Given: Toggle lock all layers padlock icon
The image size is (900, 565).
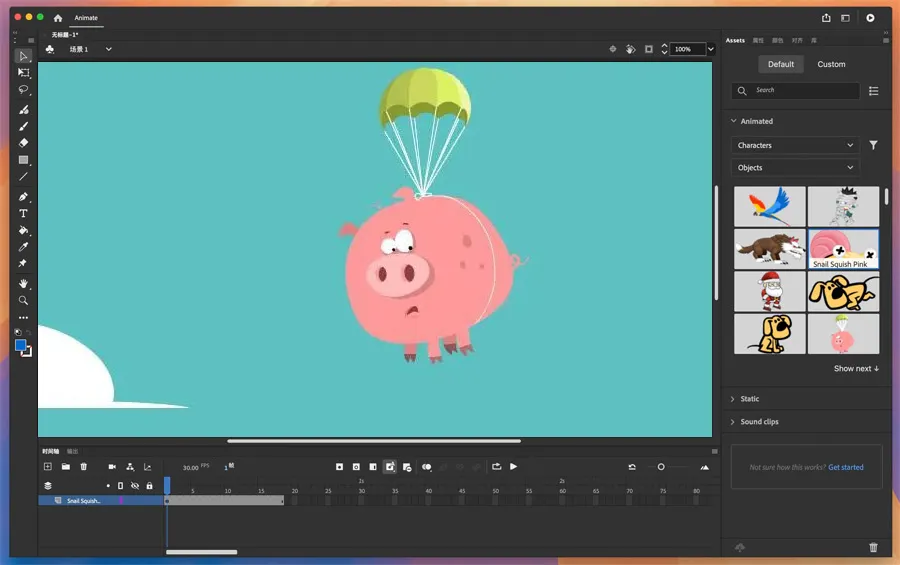Looking at the screenshot, I should click(x=149, y=486).
